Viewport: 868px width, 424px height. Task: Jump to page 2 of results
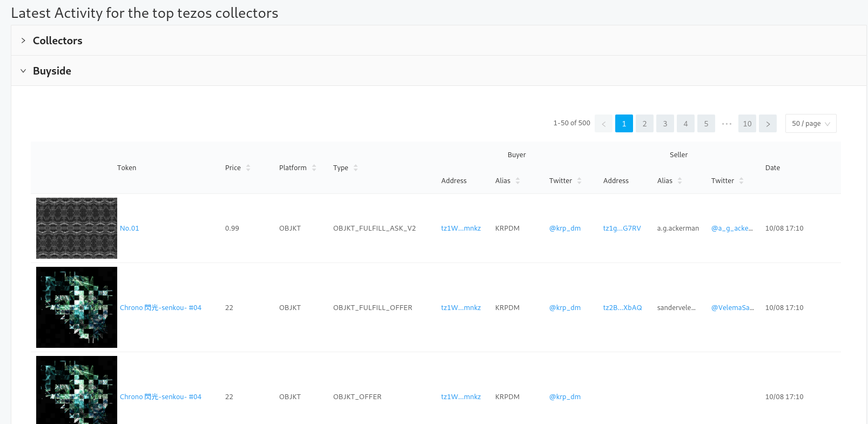(x=644, y=124)
